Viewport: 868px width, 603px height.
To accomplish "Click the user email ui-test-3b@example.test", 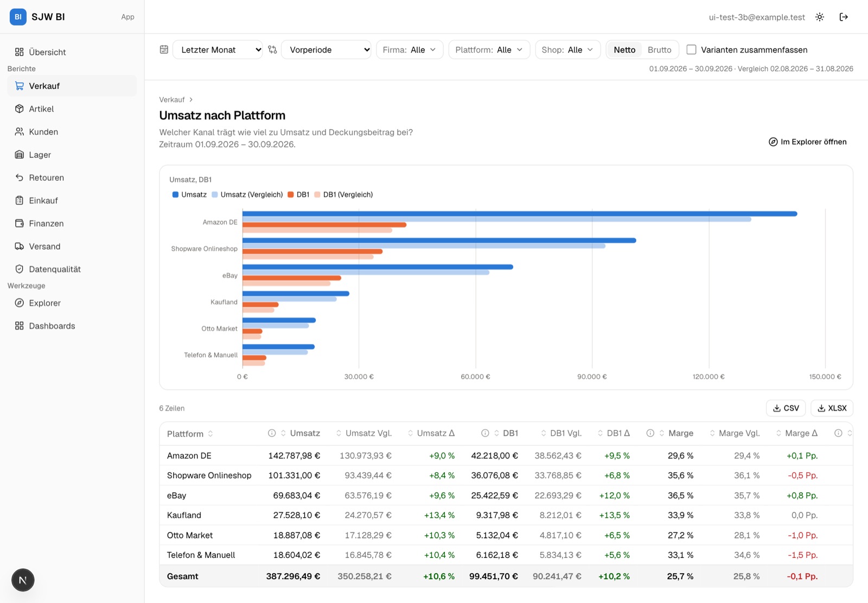I will [757, 17].
